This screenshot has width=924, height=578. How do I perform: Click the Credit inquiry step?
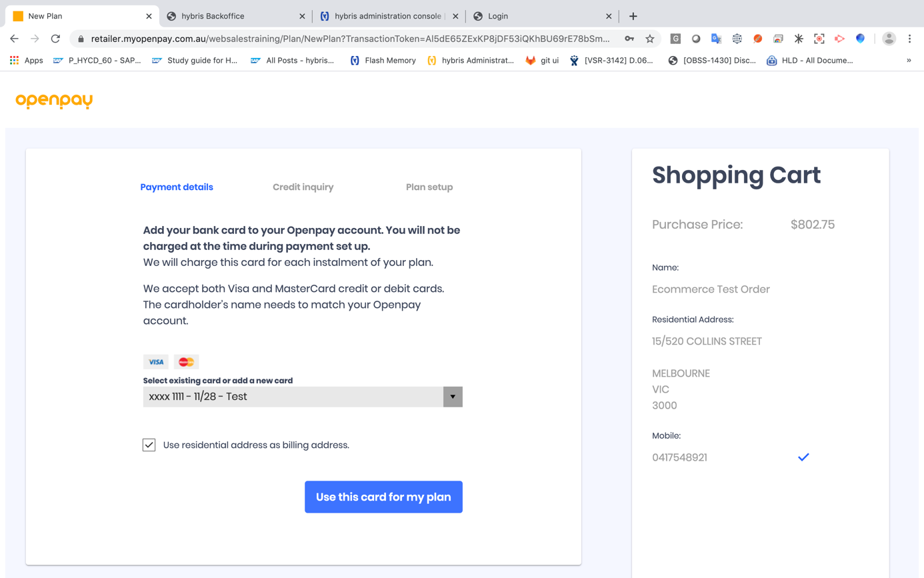click(303, 187)
